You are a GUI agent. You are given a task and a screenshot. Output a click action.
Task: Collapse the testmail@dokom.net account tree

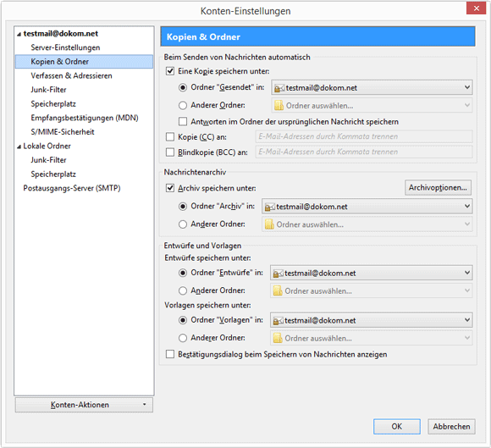point(19,34)
